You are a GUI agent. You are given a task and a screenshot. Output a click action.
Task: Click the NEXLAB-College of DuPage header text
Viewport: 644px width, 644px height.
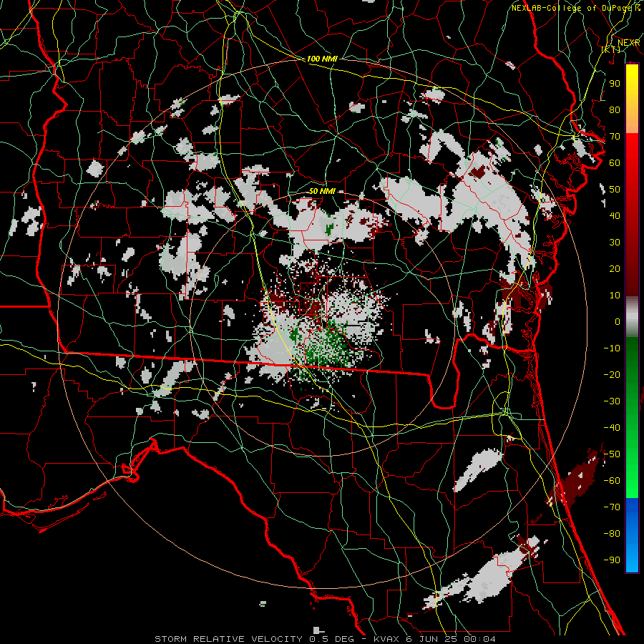point(573,8)
